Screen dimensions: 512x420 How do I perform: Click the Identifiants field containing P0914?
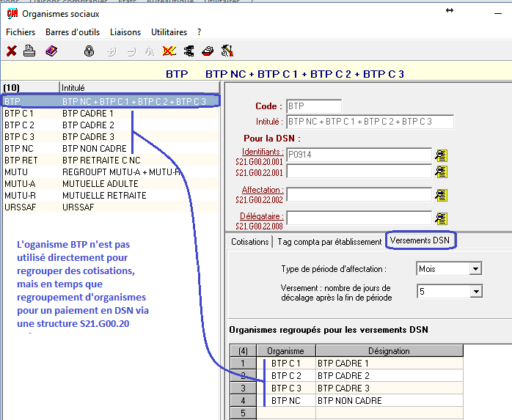click(359, 155)
